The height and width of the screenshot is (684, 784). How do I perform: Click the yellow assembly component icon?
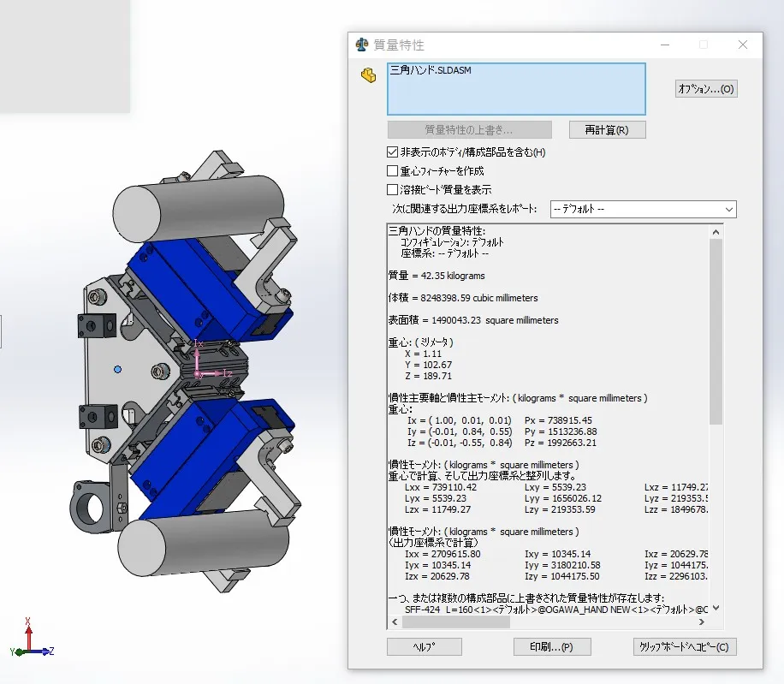pos(368,75)
